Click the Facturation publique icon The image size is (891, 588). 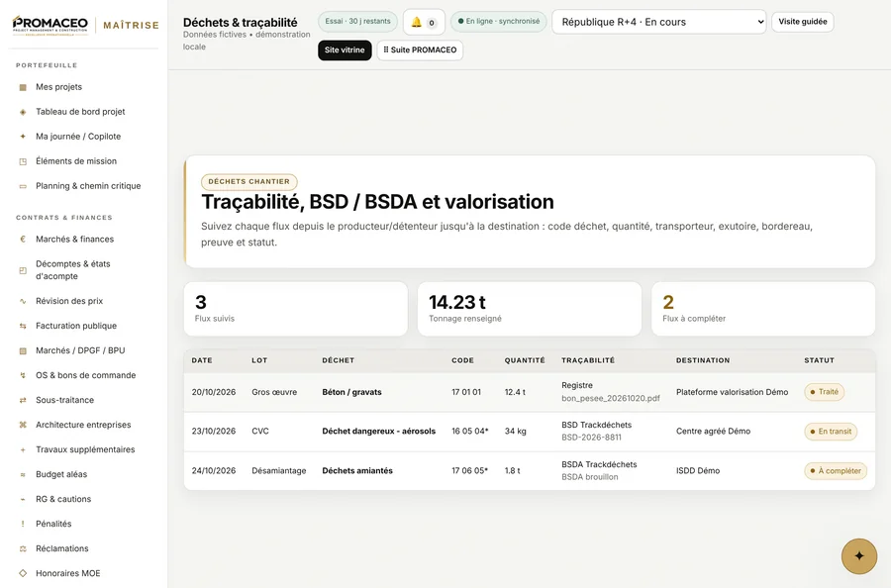click(x=23, y=326)
